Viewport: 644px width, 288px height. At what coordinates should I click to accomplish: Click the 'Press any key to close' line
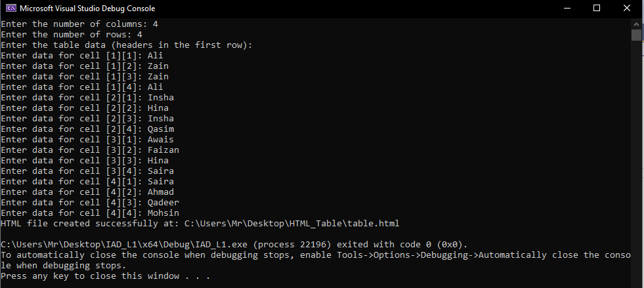pyautogui.click(x=106, y=276)
